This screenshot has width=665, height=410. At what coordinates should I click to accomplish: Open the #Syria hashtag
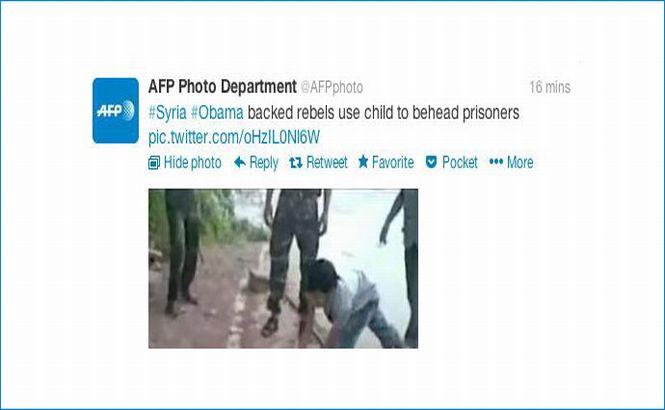click(168, 113)
